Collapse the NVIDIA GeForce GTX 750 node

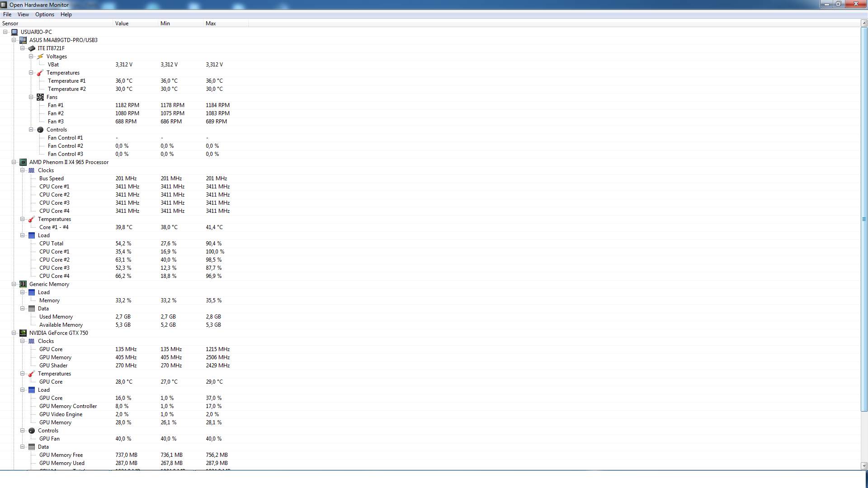(x=14, y=333)
